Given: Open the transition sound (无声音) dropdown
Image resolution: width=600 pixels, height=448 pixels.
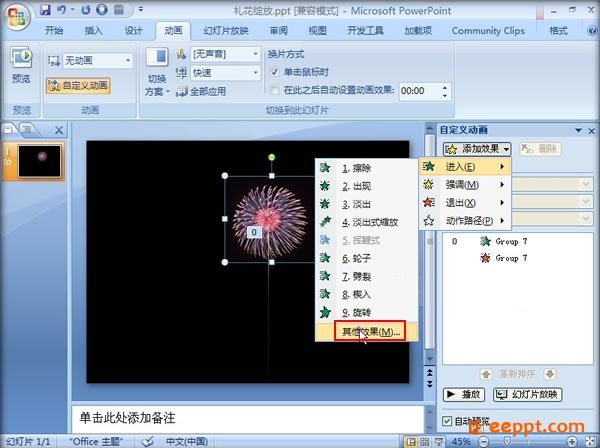Looking at the screenshot, I should [x=255, y=54].
